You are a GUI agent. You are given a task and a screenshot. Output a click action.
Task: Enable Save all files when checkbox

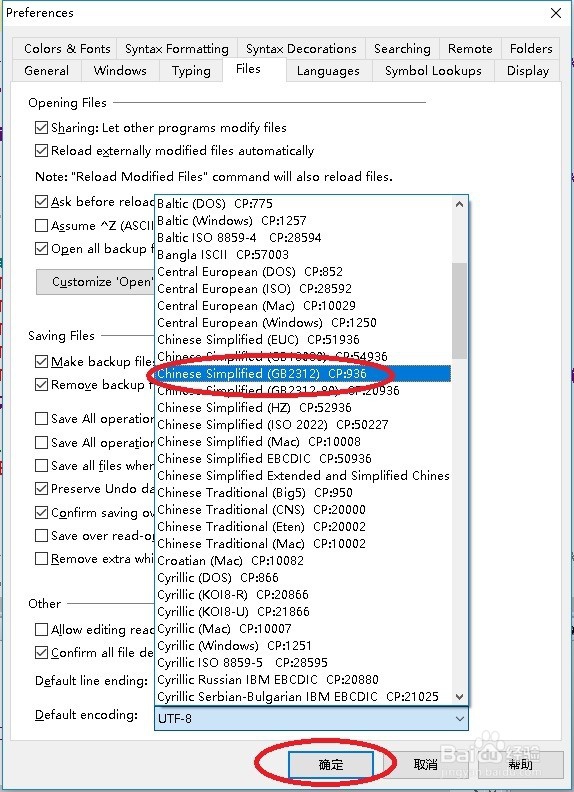tap(41, 465)
